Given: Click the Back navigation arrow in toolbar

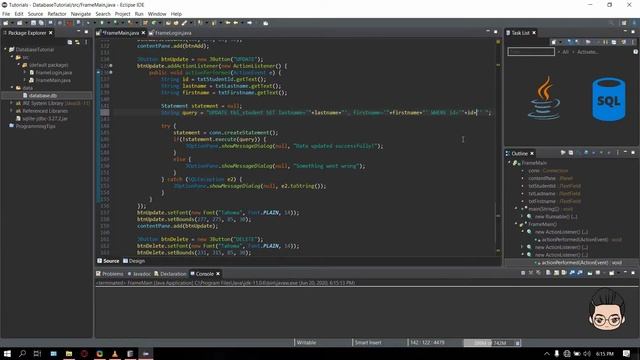Looking at the screenshot, I should [236, 23].
